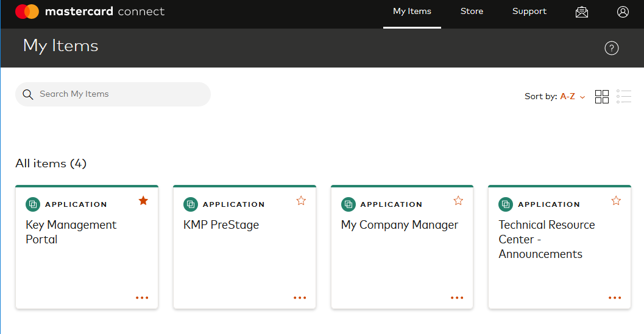
Task: Unfavorite Key Management Portal star
Action: pyautogui.click(x=143, y=201)
